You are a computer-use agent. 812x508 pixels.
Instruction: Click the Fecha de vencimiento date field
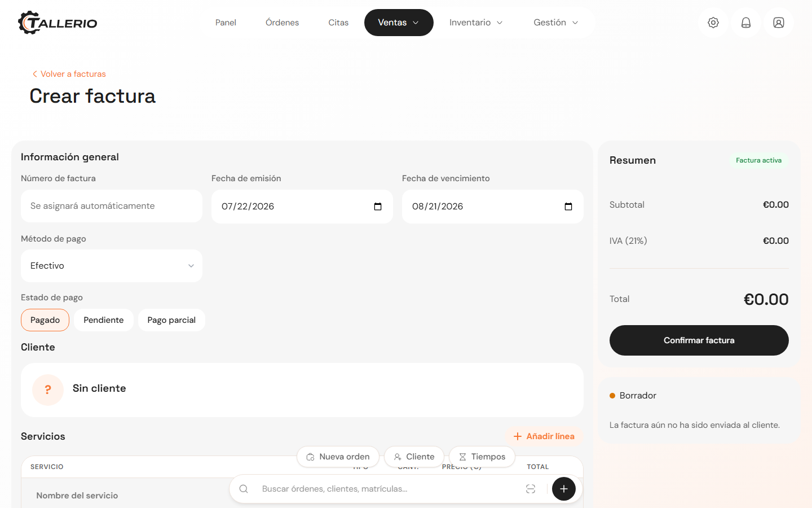click(493, 207)
